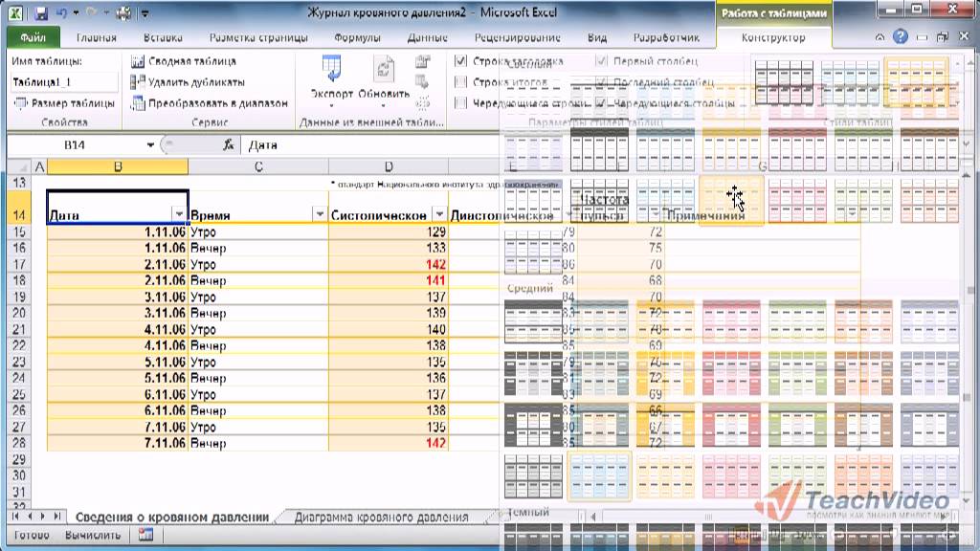
Task: Click the Сводная таблица icon
Action: pyautogui.click(x=138, y=61)
